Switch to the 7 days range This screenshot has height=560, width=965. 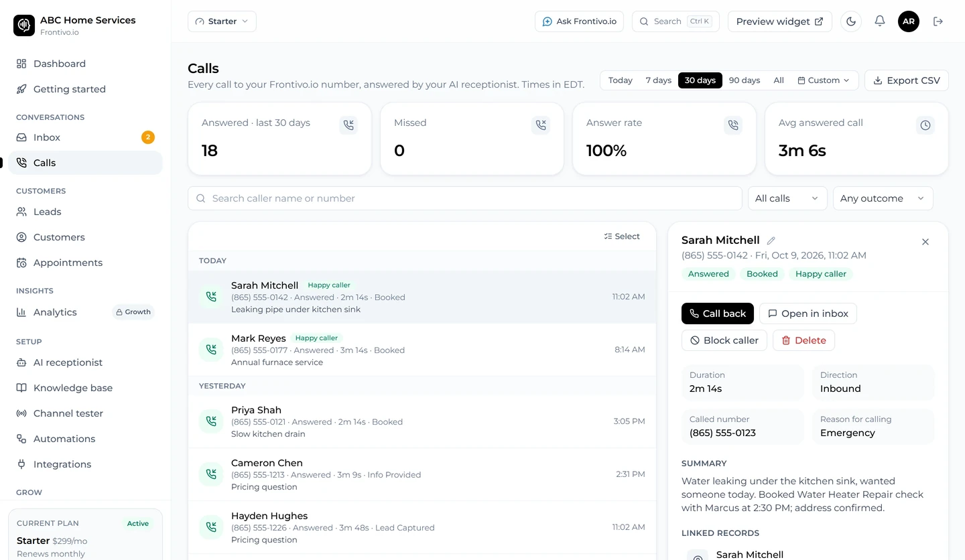point(659,80)
